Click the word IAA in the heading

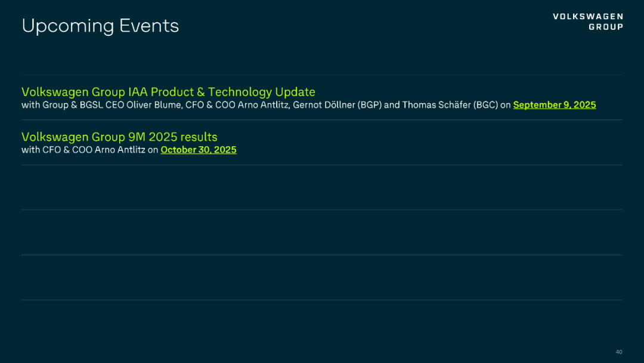click(137, 92)
